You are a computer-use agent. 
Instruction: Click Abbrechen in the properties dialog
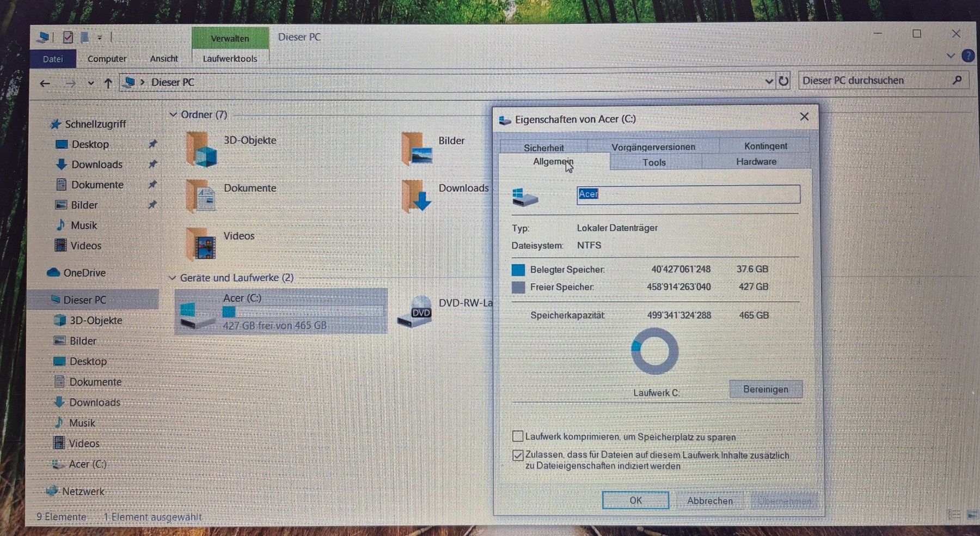710,501
